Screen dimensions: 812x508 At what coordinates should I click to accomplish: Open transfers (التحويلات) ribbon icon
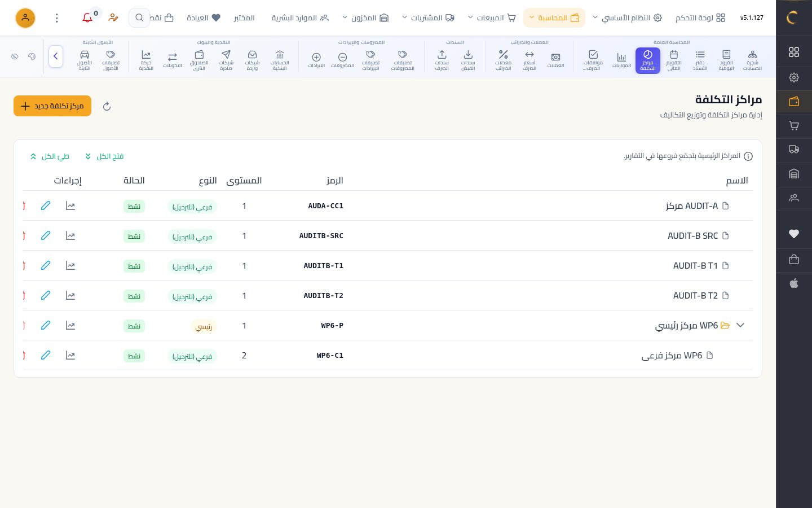(x=172, y=60)
